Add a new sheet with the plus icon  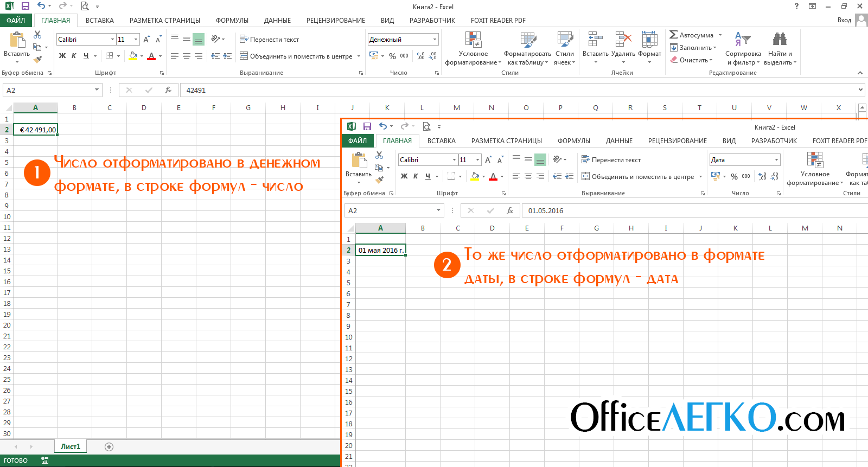[x=109, y=447]
